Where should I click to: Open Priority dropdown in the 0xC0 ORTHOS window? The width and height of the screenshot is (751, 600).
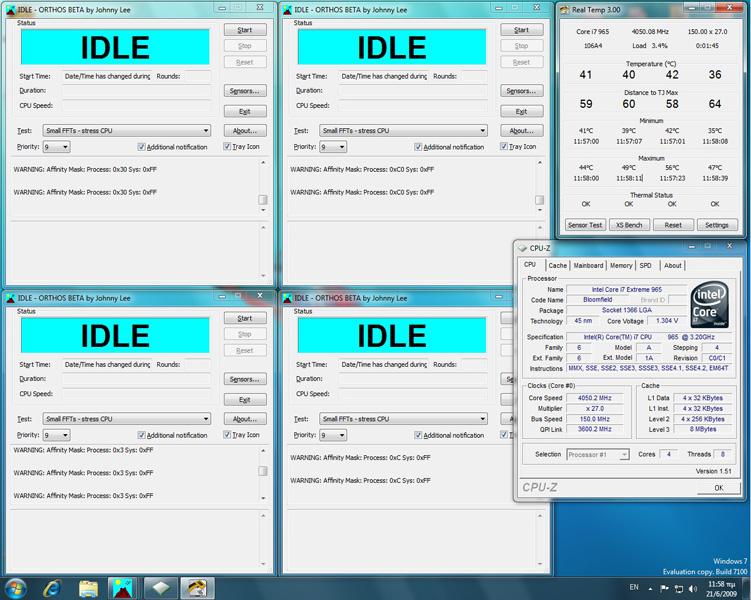[x=333, y=147]
